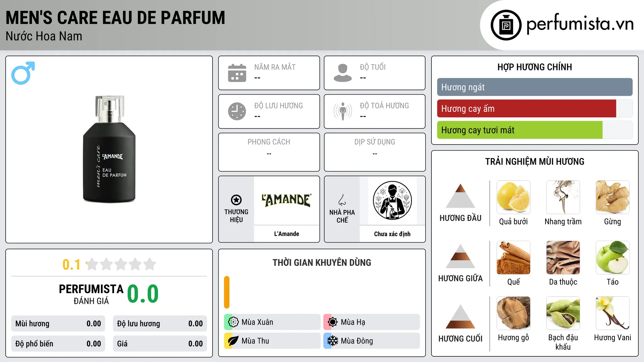Click the flower icon for Mùa Xuân
The image size is (644, 362).
point(233,322)
